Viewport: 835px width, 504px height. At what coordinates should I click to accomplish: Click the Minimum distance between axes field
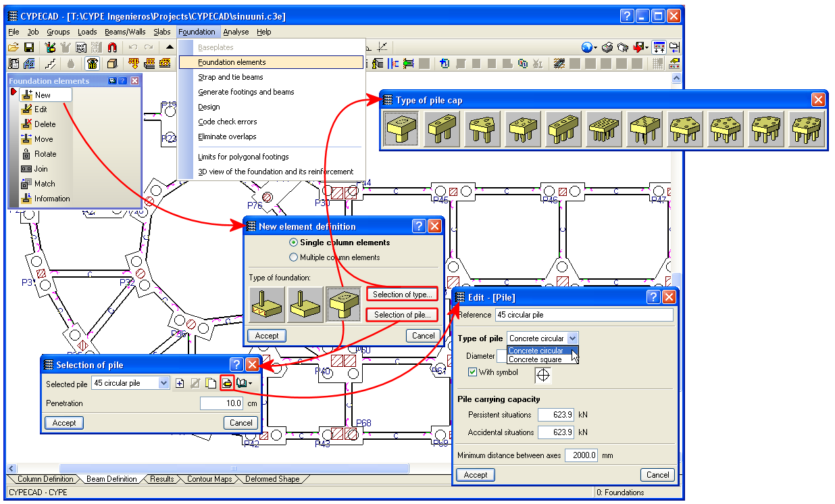click(582, 455)
